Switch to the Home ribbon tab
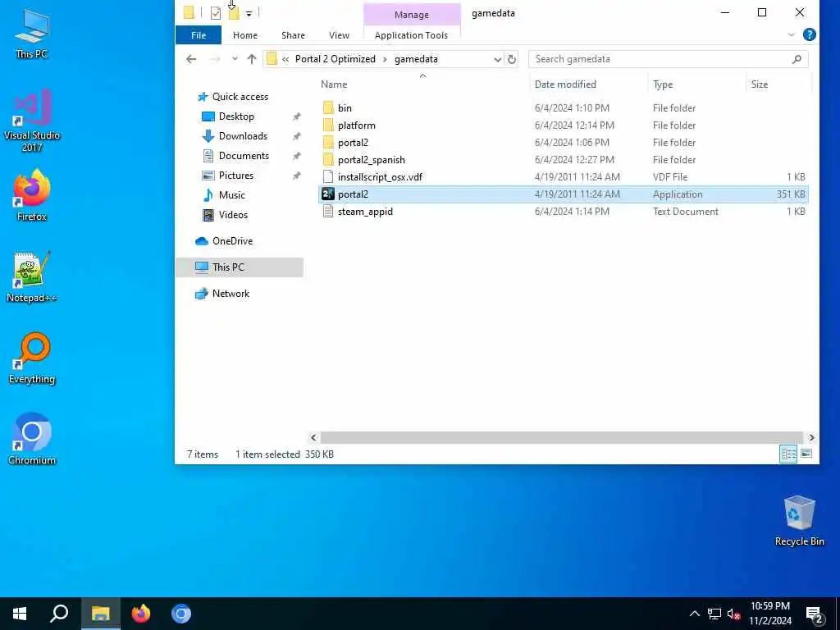Screen dimensions: 840x630 244,35
